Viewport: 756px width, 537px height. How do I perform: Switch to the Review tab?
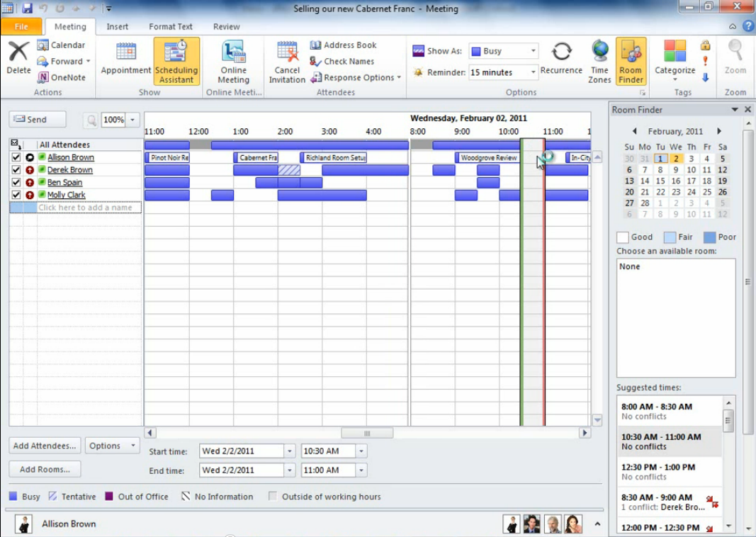227,26
